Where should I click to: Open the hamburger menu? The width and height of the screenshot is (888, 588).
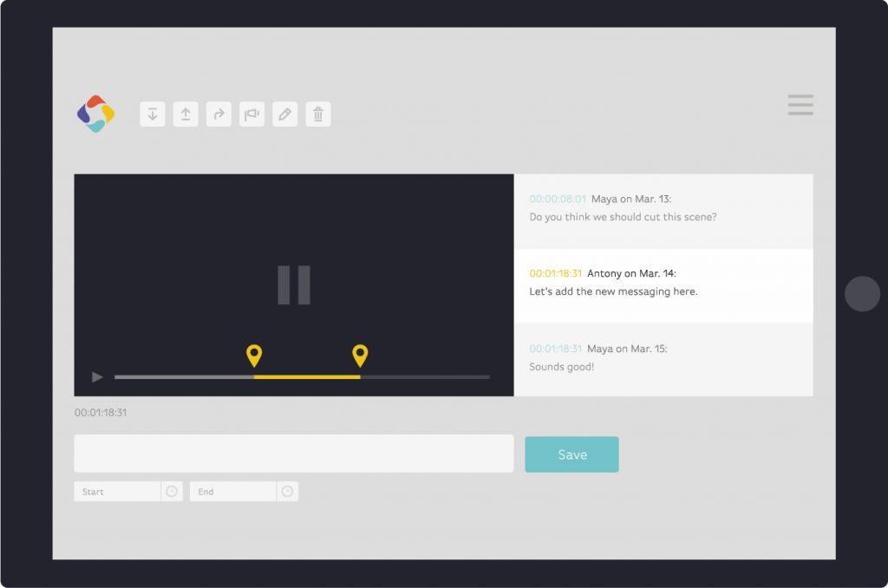[x=800, y=105]
